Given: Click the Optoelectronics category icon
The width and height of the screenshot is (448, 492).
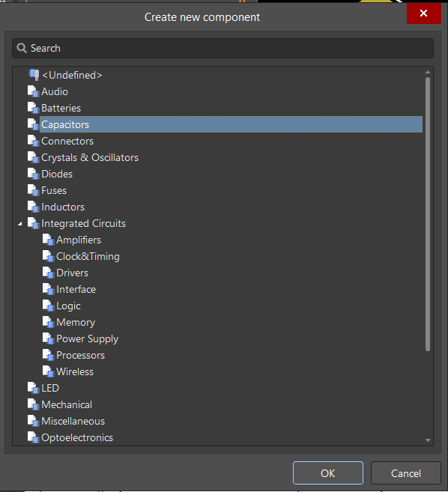Looking at the screenshot, I should (x=33, y=437).
